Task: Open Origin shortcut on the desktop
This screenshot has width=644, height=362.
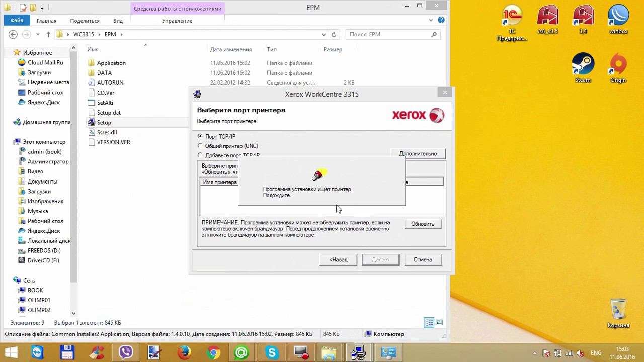Action: [x=618, y=68]
